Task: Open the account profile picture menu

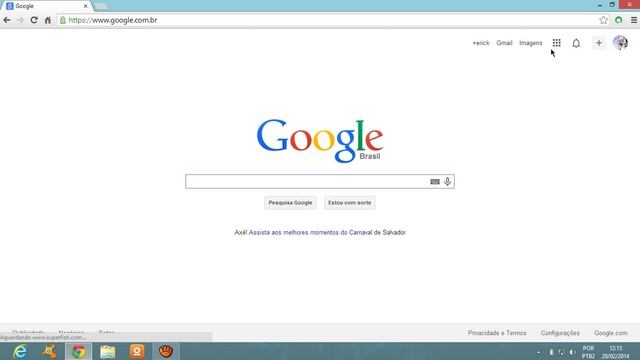Action: [620, 43]
